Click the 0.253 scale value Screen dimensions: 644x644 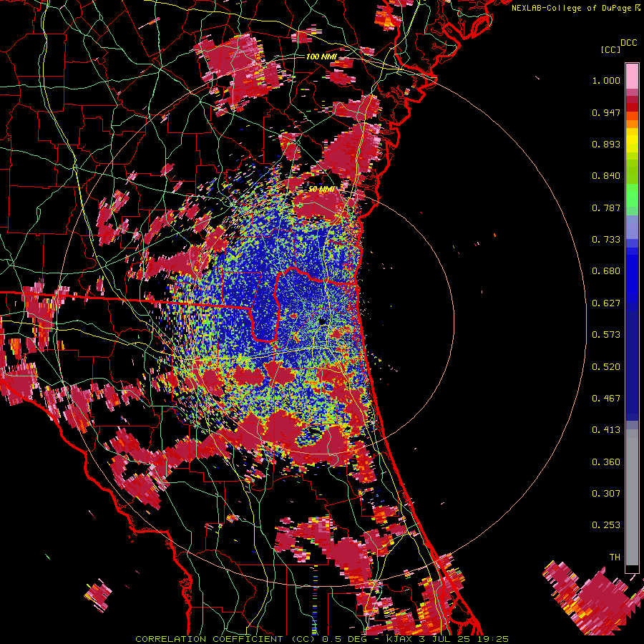[x=606, y=525]
